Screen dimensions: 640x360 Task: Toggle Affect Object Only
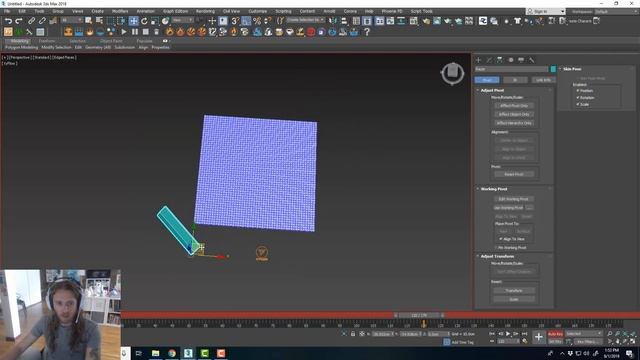tap(514, 114)
